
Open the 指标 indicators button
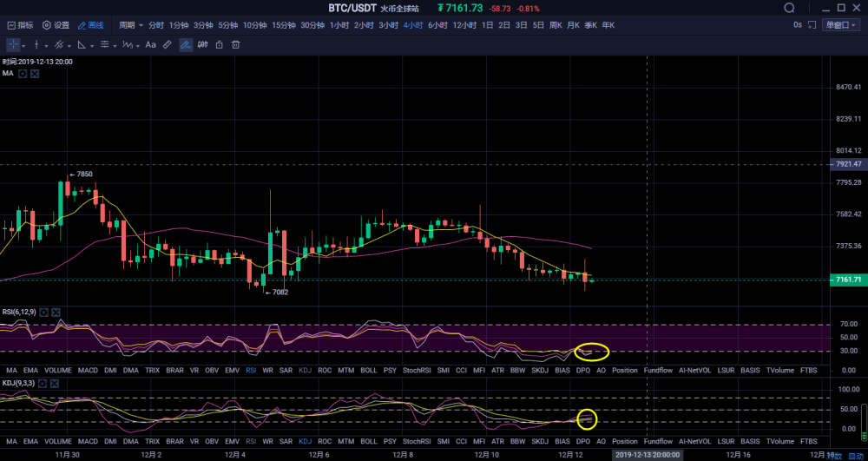pos(19,25)
